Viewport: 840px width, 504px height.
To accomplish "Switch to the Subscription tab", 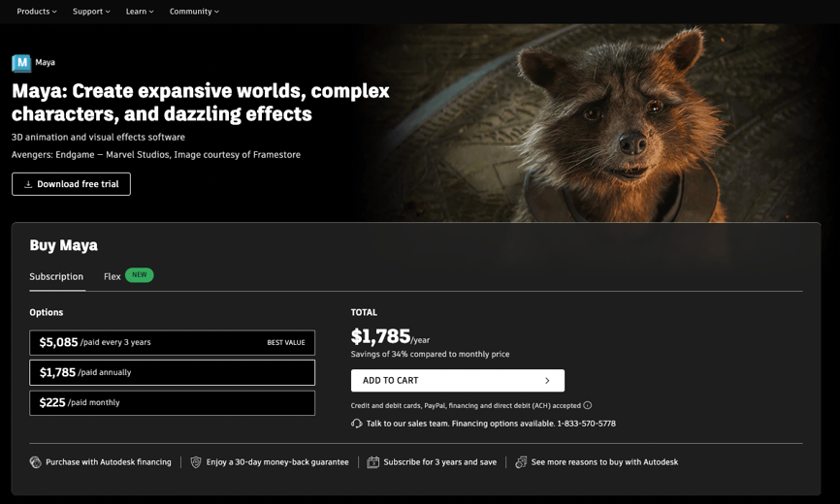I will click(x=56, y=276).
